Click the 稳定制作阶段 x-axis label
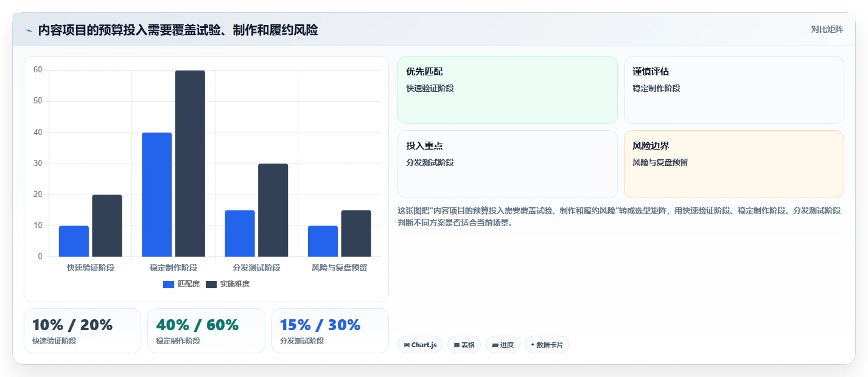The image size is (868, 377). coord(173,268)
